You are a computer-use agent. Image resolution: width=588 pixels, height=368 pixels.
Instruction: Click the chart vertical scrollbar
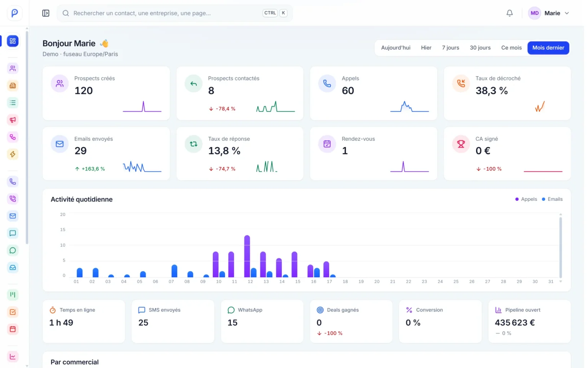point(560,247)
